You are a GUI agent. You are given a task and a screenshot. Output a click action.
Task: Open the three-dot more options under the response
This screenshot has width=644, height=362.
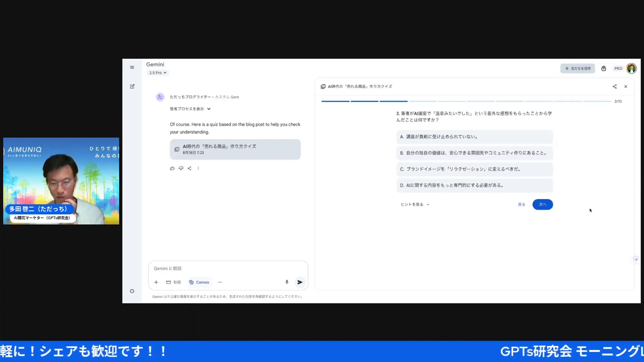[x=198, y=168]
